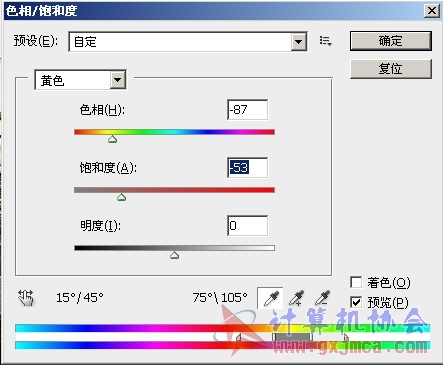Expand the 预设 preset dropdown arrow

pyautogui.click(x=299, y=42)
